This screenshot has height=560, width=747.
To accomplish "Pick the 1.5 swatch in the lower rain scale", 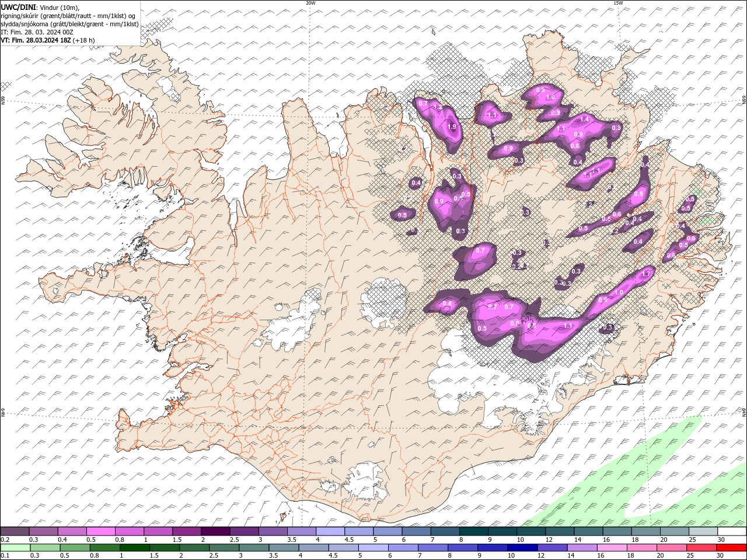I will click(164, 548).
